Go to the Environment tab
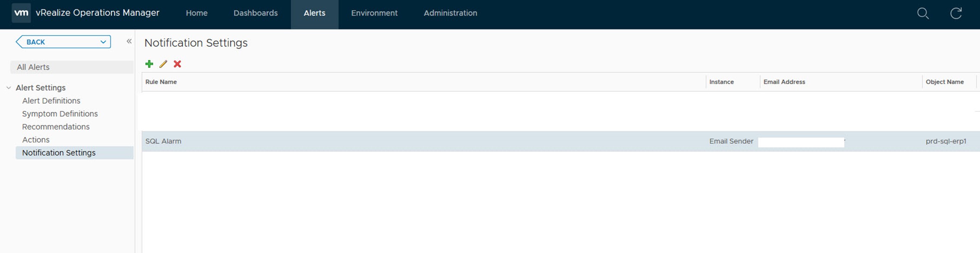 [374, 13]
